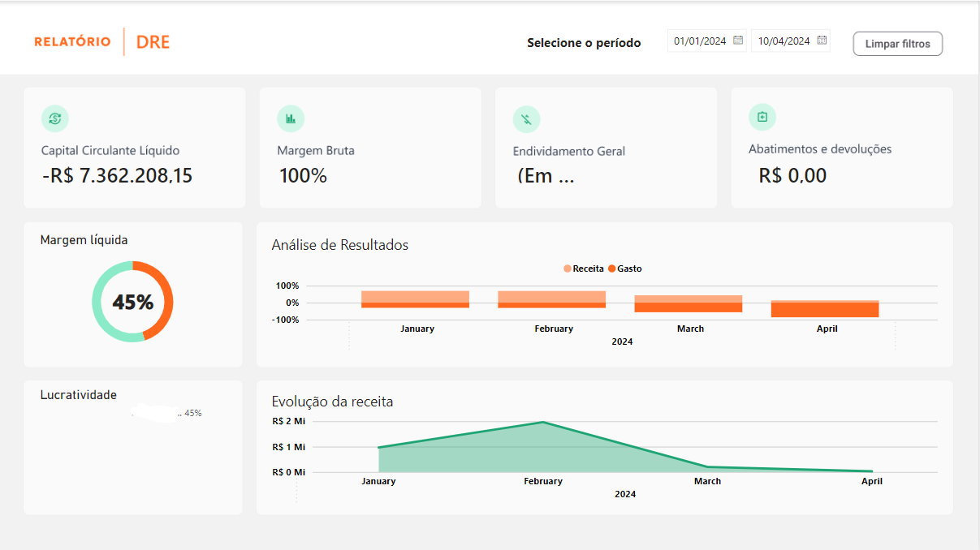Viewport: 980px width, 550px height.
Task: Open the start date calendar picker icon
Action: point(738,41)
